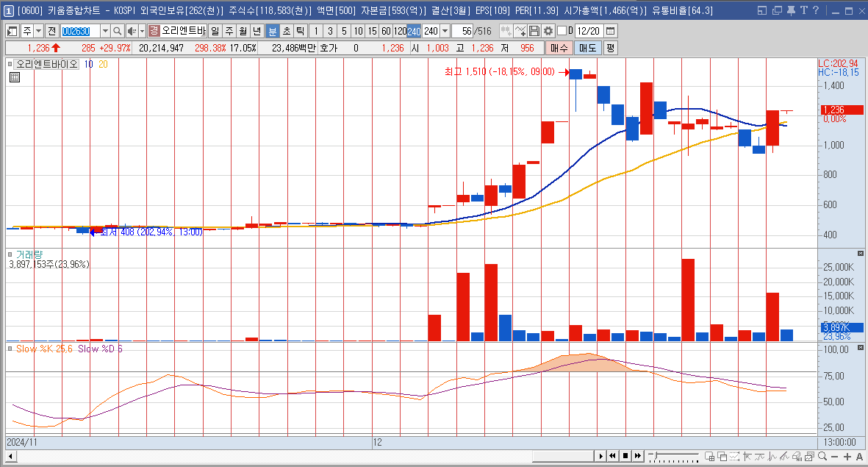Select the 120 minute interval tab

click(400, 31)
